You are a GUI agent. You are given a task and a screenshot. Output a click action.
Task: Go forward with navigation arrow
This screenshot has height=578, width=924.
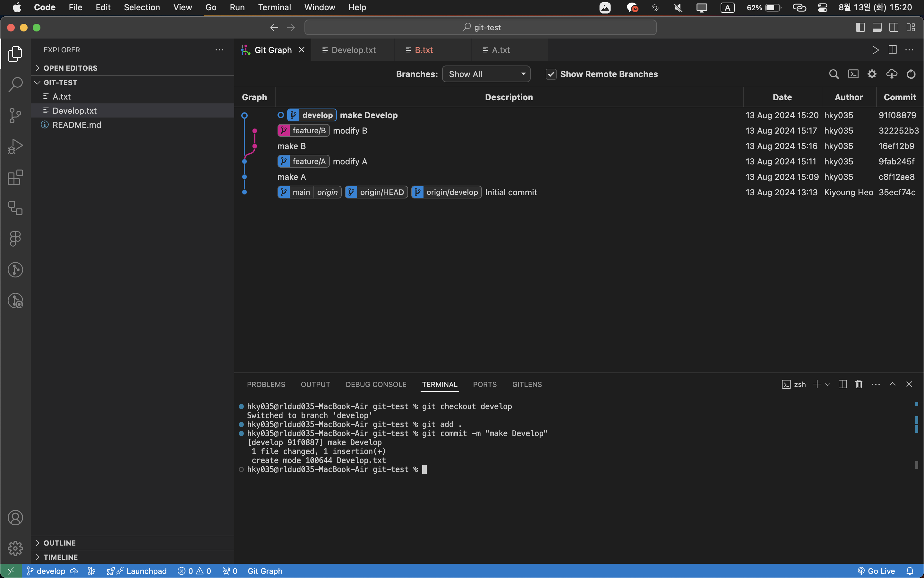coord(291,28)
